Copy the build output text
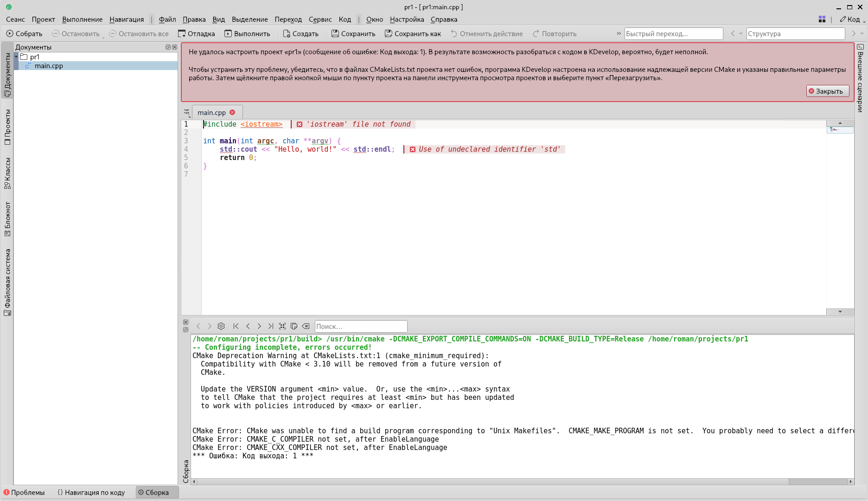Viewport: 868px width, 501px height. click(294, 326)
